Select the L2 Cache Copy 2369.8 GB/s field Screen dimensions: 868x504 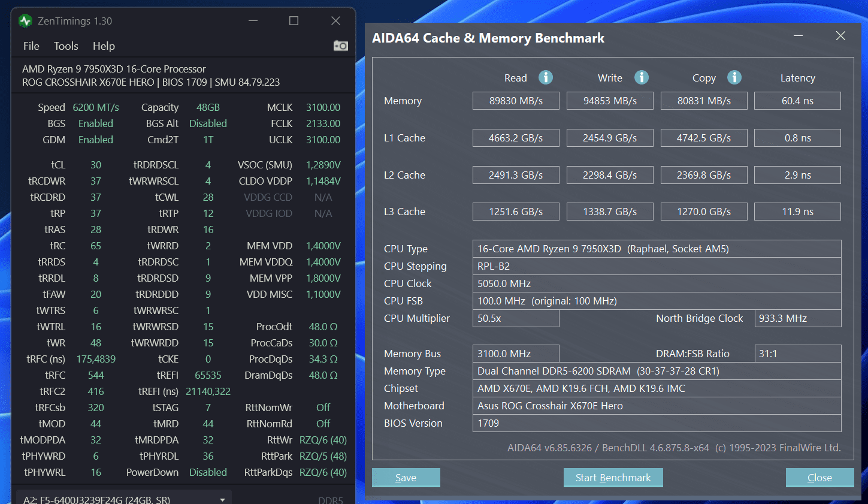[704, 175]
